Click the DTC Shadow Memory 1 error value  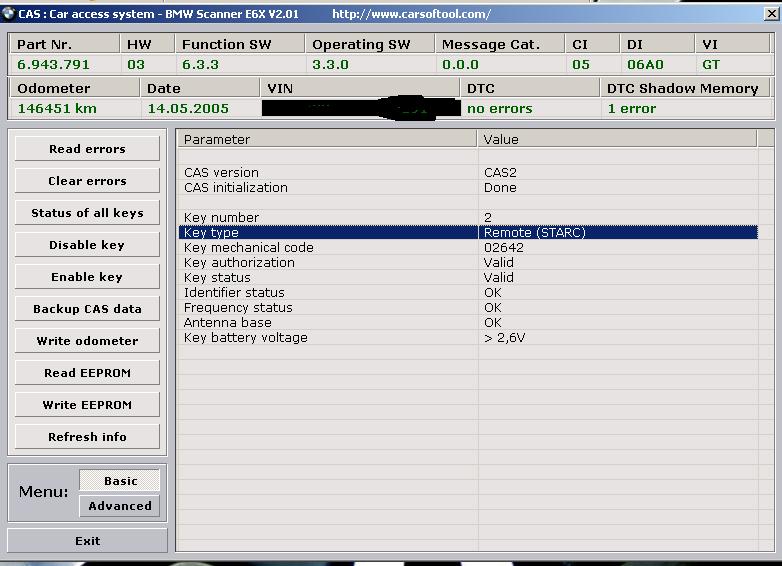point(631,108)
